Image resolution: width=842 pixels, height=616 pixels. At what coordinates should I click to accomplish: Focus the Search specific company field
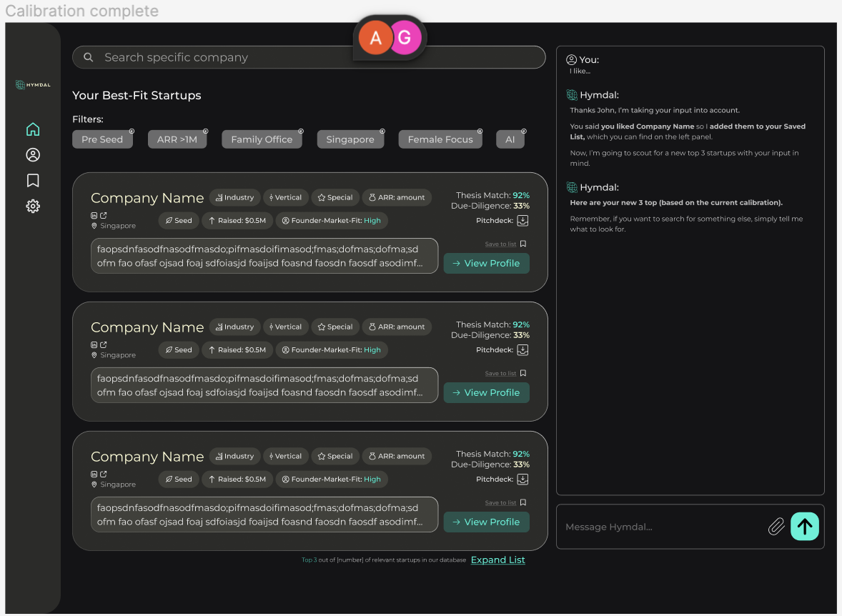coord(309,58)
